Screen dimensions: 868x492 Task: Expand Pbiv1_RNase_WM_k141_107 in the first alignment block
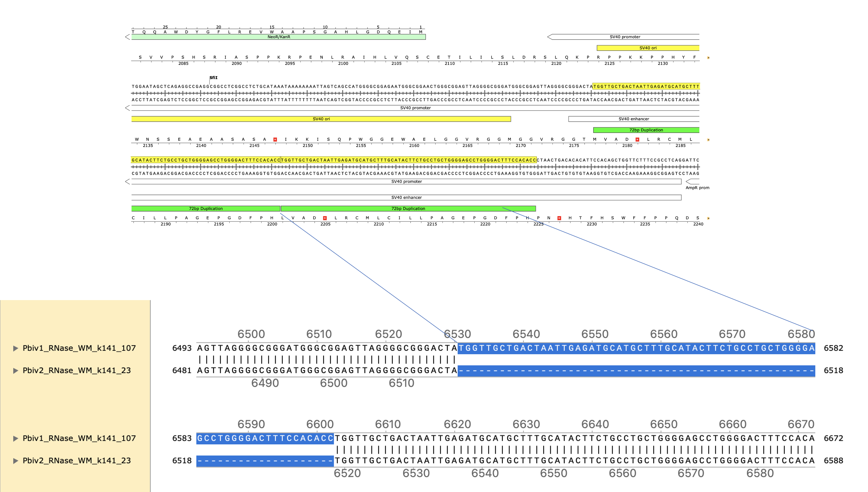(16, 348)
